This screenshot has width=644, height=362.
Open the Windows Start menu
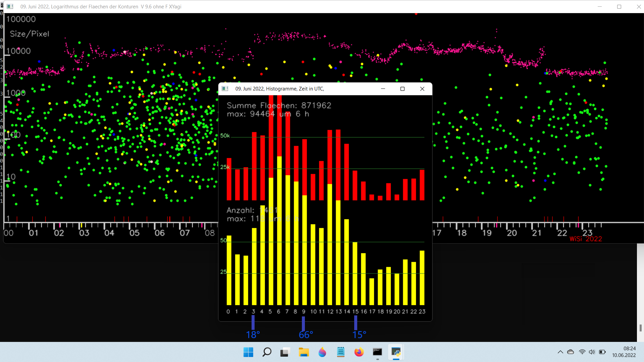coord(248,352)
